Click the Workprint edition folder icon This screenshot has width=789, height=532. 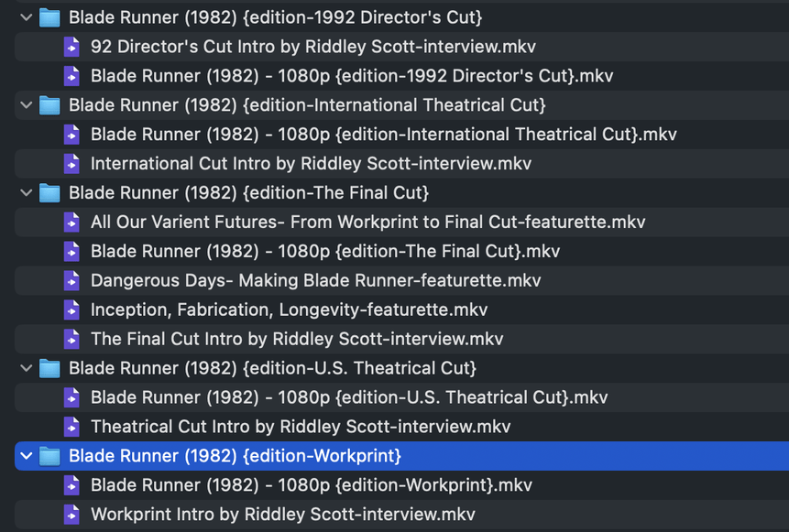[x=49, y=456]
